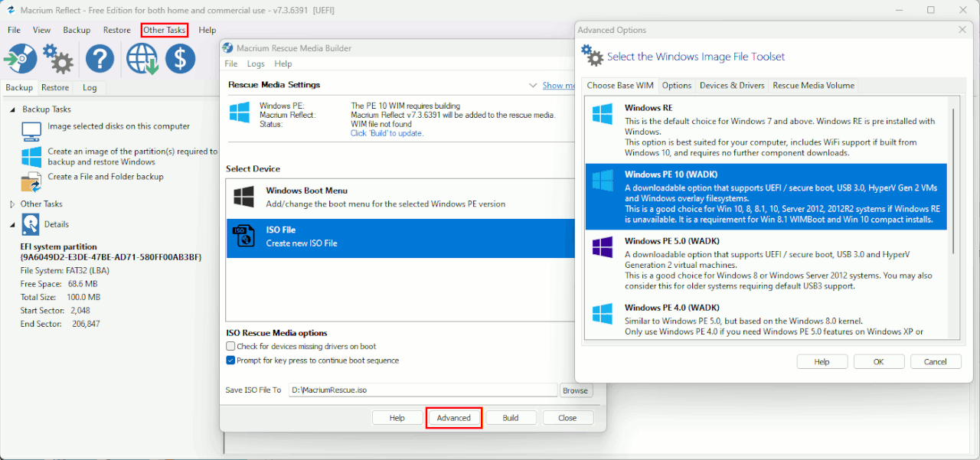Screen dimensions: 980x460
Task: Click the dollar sign purchase icon
Action: tap(181, 58)
